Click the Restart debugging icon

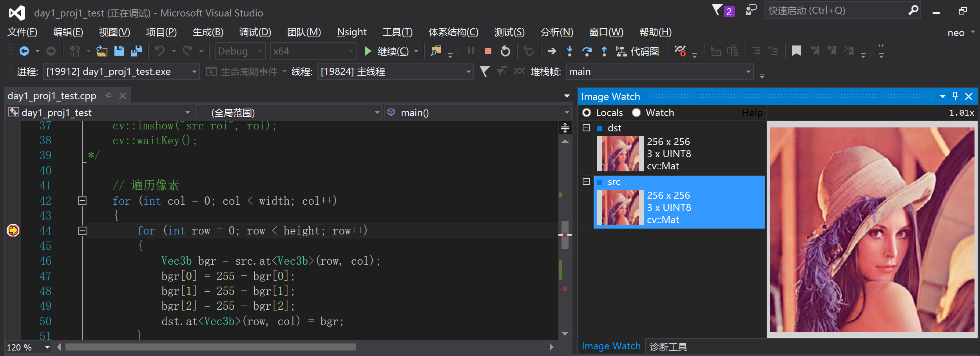(505, 51)
